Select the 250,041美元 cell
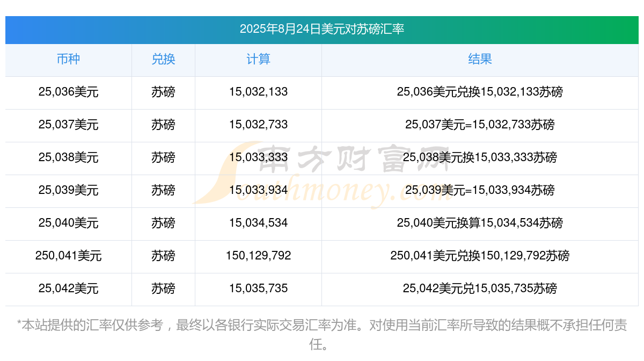Image resolution: width=644 pixels, height=361 pixels. coord(68,256)
